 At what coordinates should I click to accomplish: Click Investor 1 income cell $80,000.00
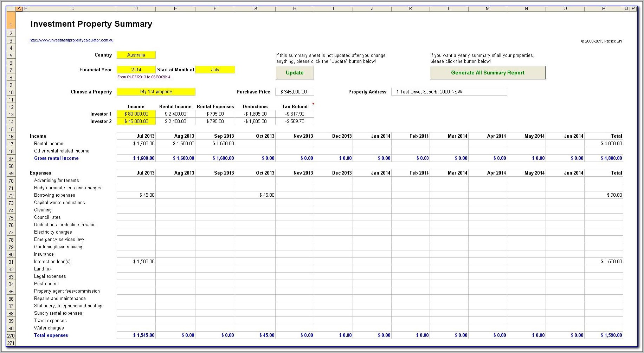[136, 114]
